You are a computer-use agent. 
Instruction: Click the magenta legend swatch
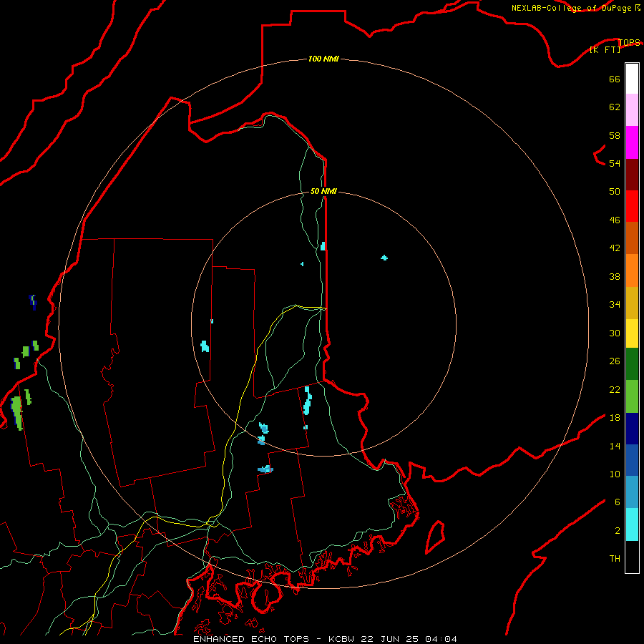tap(632, 142)
